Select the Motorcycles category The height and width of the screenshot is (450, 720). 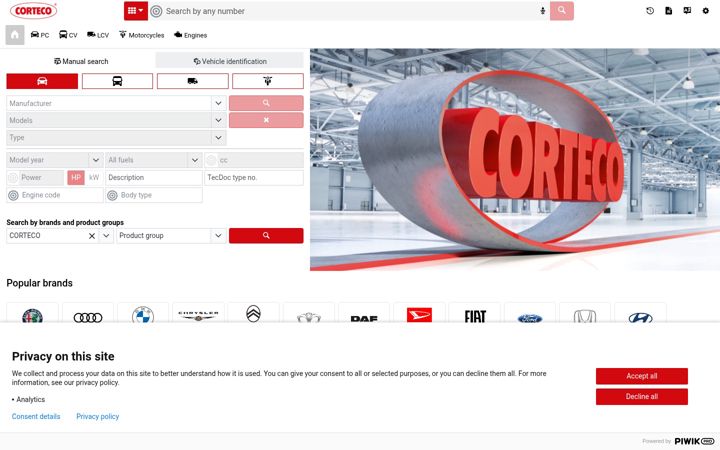click(141, 35)
